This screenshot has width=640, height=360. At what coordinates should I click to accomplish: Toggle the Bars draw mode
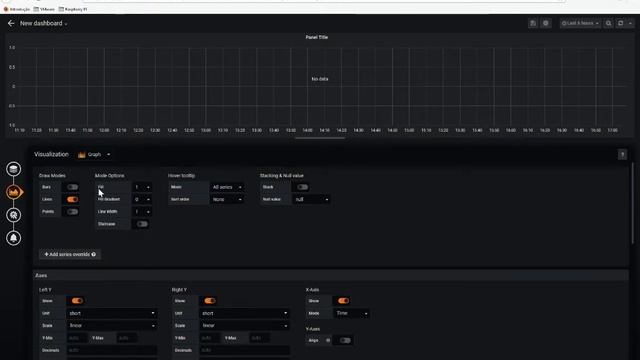tap(72, 187)
